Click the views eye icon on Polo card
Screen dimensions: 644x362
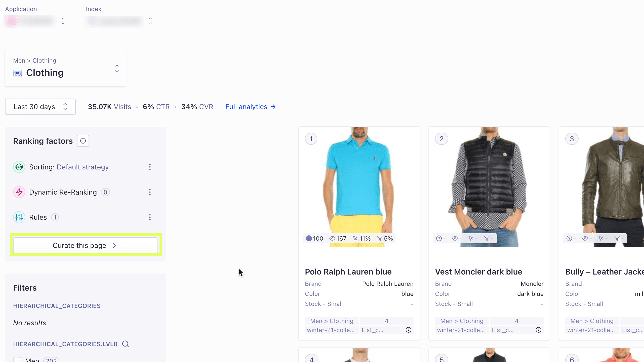click(332, 239)
